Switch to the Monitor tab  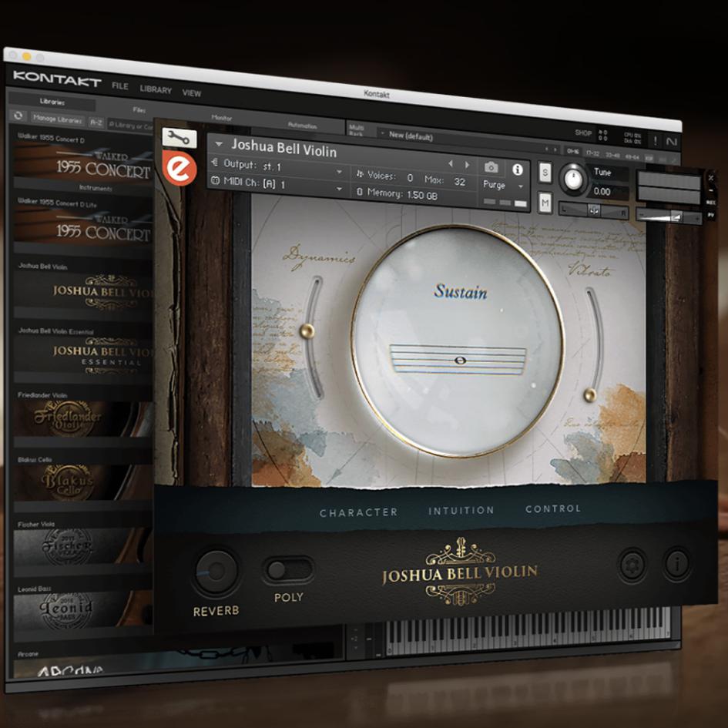tap(221, 117)
